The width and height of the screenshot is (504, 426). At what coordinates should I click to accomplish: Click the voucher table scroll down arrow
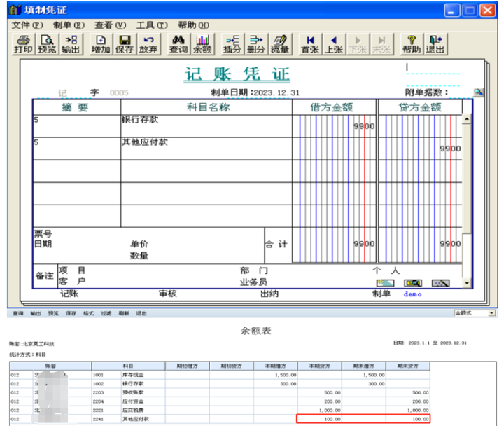pyautogui.click(x=467, y=283)
